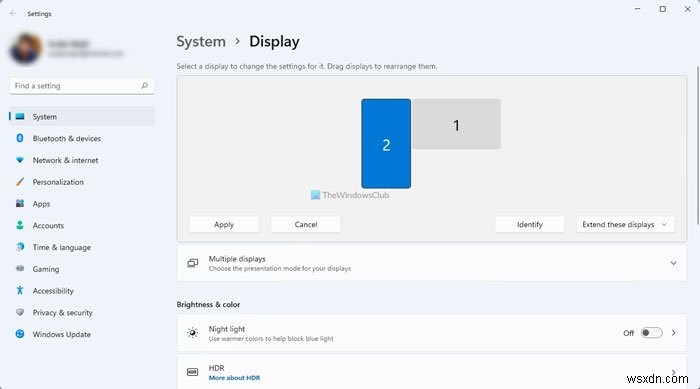700x389 pixels.
Task: Click the Night light sun icon
Action: pyautogui.click(x=192, y=333)
